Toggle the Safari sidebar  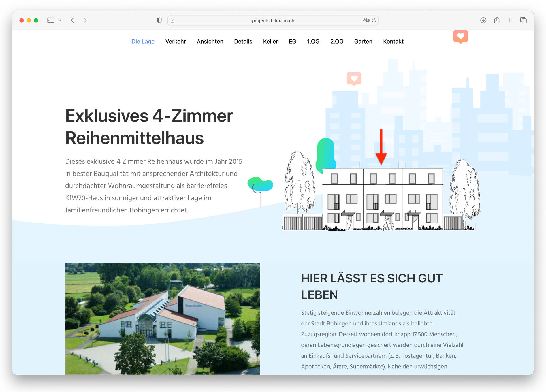pos(51,20)
